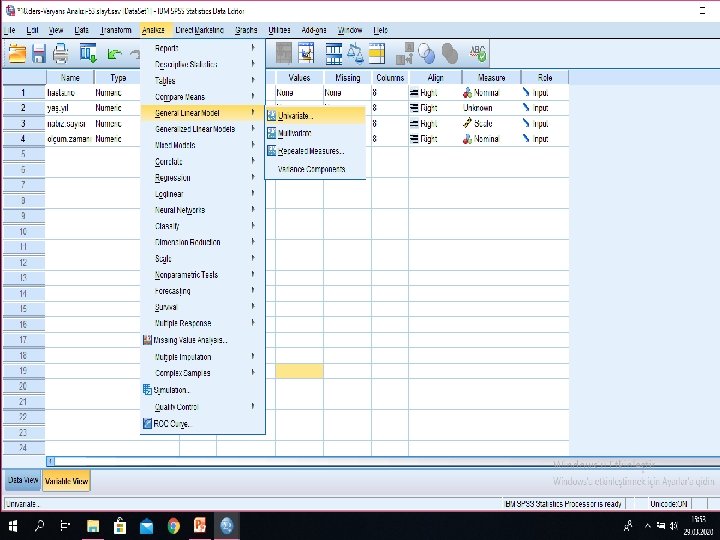Open the Data menu

(x=81, y=30)
